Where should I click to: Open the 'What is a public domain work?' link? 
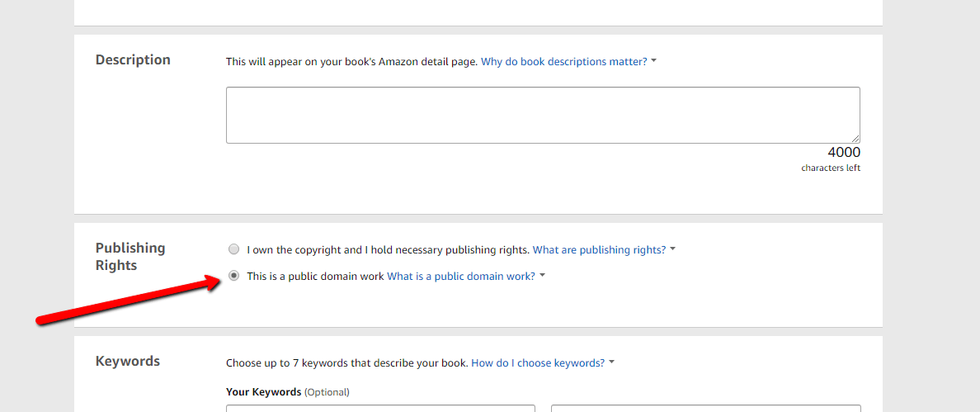click(461, 276)
